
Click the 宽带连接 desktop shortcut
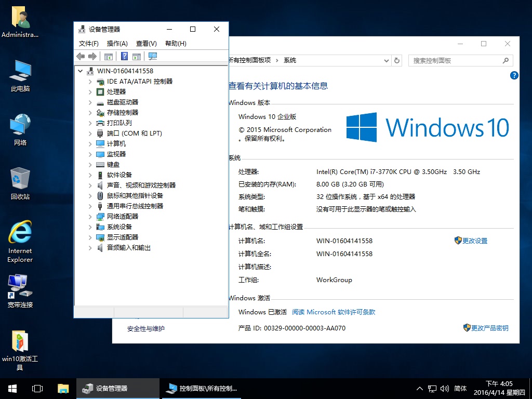20,291
